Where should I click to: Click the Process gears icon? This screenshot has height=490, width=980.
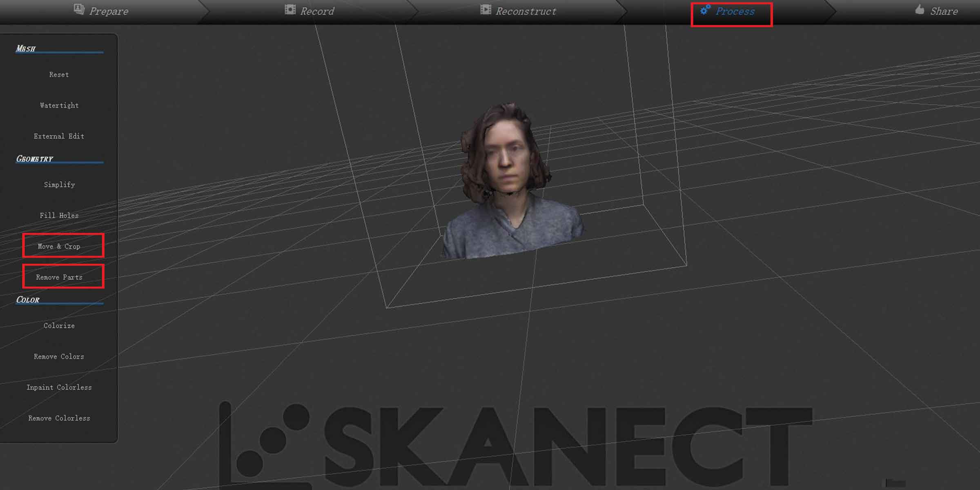click(705, 9)
